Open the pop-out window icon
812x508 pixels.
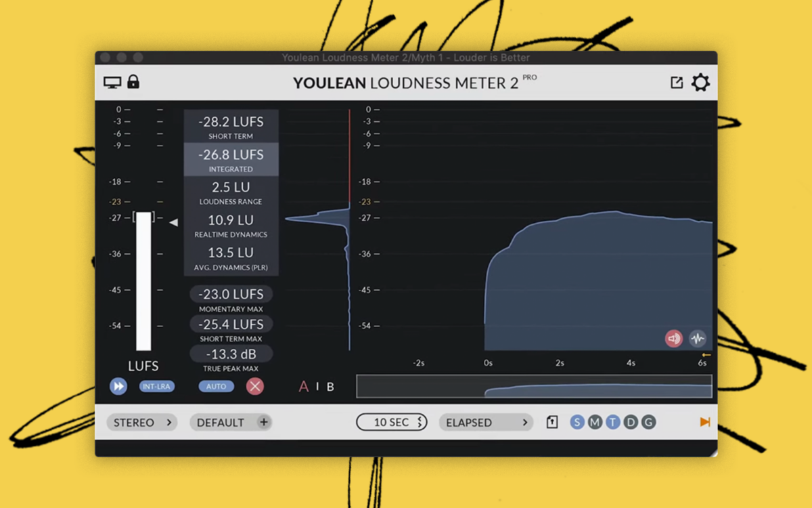tap(677, 83)
